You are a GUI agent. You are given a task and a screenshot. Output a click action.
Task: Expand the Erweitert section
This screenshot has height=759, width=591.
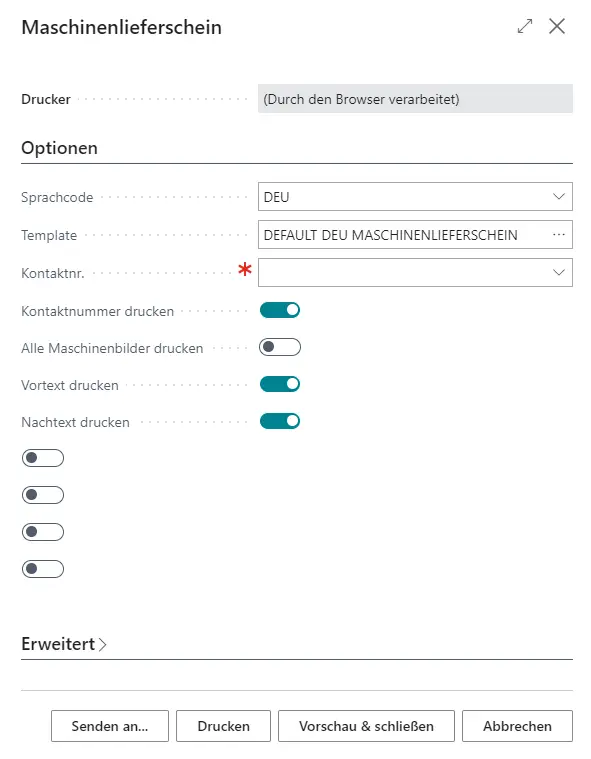tap(64, 644)
